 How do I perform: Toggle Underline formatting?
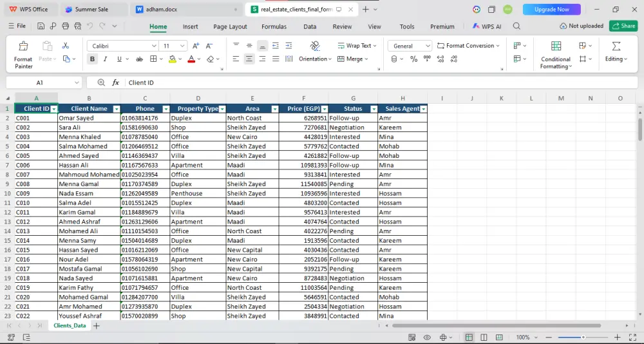119,59
